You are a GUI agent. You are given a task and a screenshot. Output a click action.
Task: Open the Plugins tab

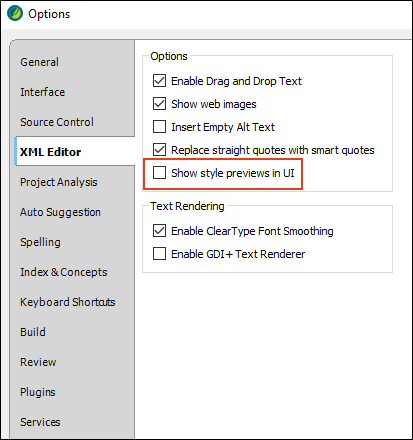pos(38,392)
